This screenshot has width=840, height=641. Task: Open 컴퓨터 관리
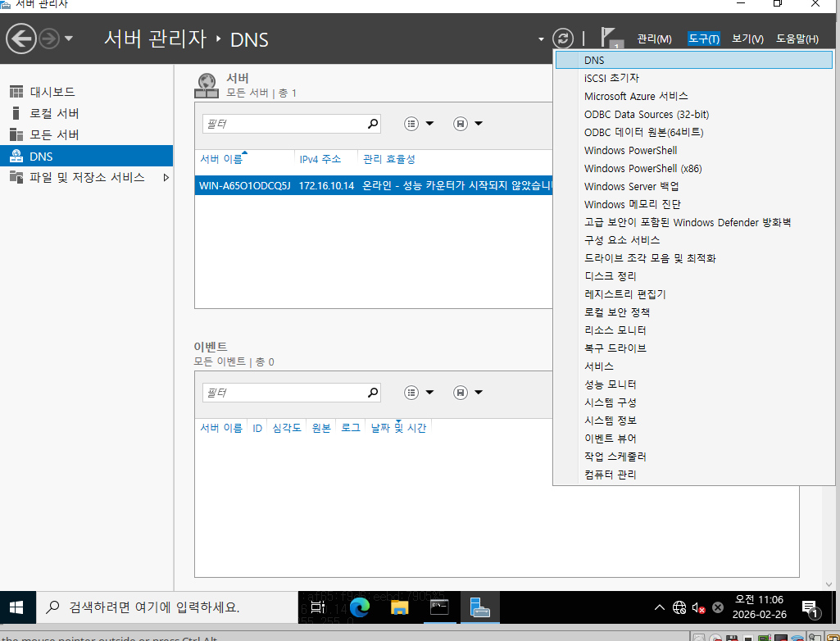(694, 475)
